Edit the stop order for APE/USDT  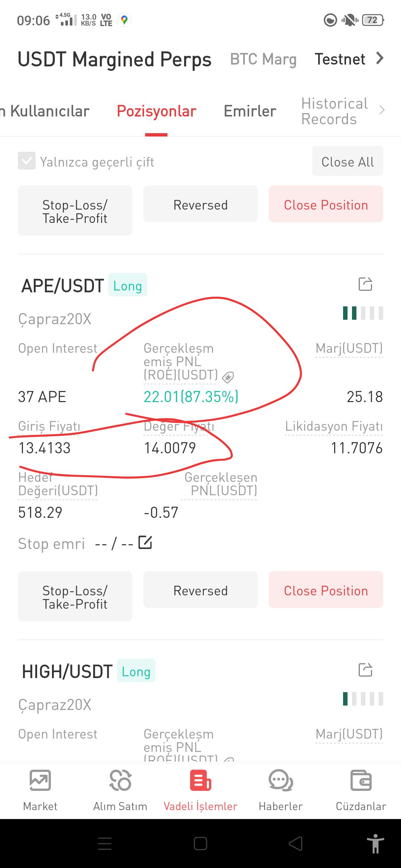145,543
